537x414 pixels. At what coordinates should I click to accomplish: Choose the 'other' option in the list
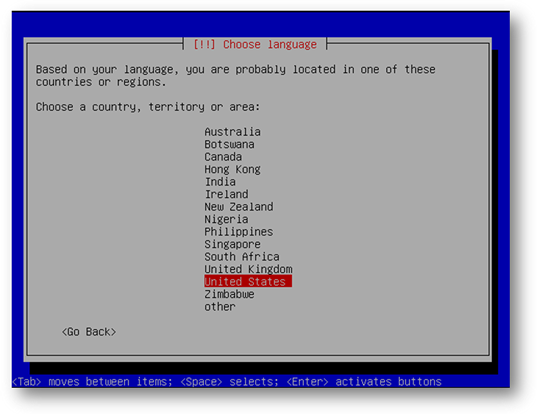click(220, 307)
